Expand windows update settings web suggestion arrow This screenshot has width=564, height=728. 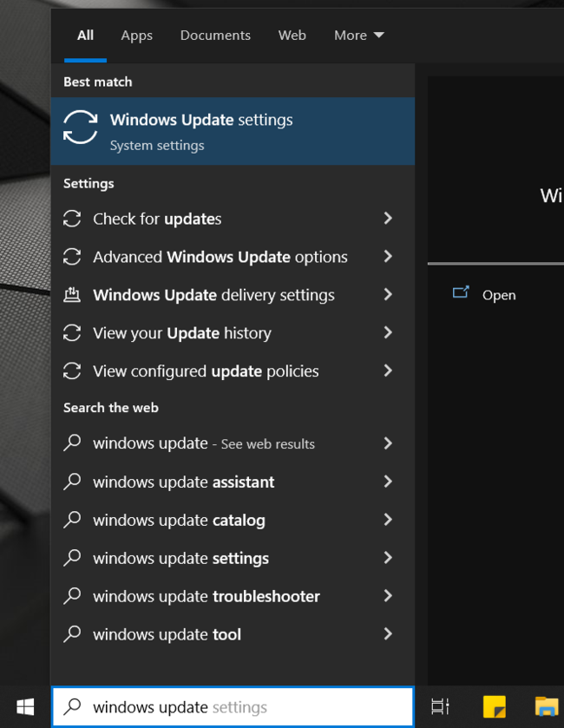[388, 558]
